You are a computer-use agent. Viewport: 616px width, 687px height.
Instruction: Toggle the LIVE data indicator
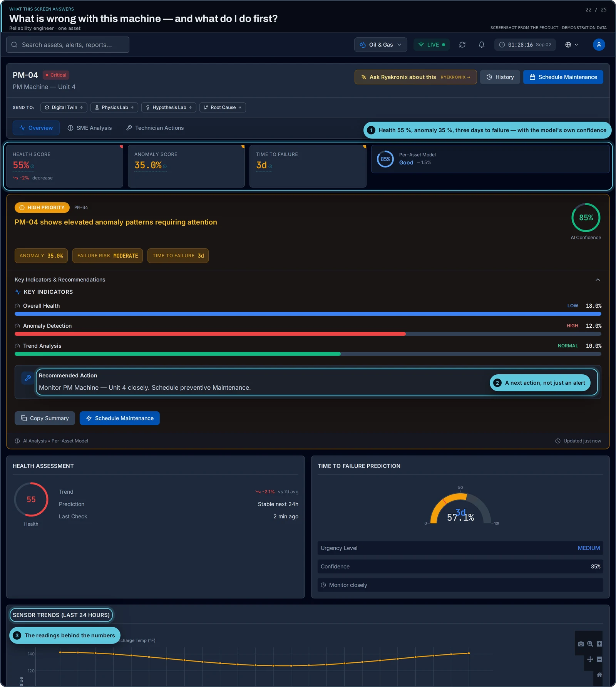pos(432,45)
